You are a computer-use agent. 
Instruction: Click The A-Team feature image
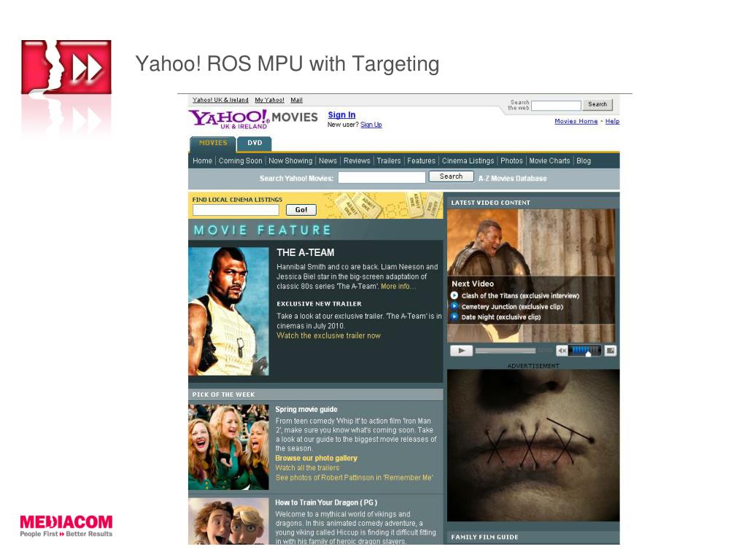click(x=228, y=311)
